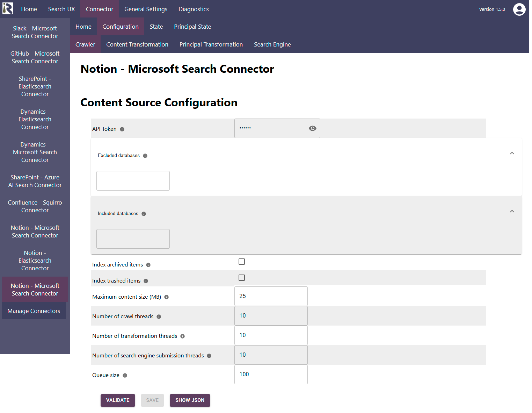The width and height of the screenshot is (532, 413).
Task: Reveal the API Token with eye icon
Action: [x=313, y=128]
